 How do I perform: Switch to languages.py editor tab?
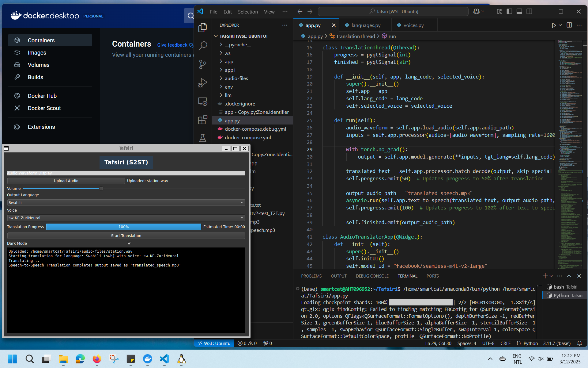(x=366, y=25)
